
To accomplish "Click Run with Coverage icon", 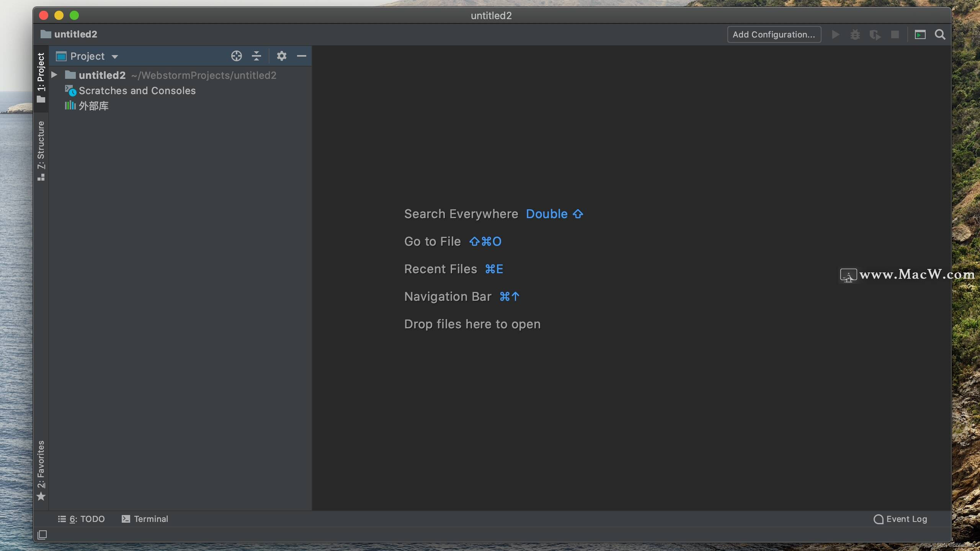I will coord(875,35).
